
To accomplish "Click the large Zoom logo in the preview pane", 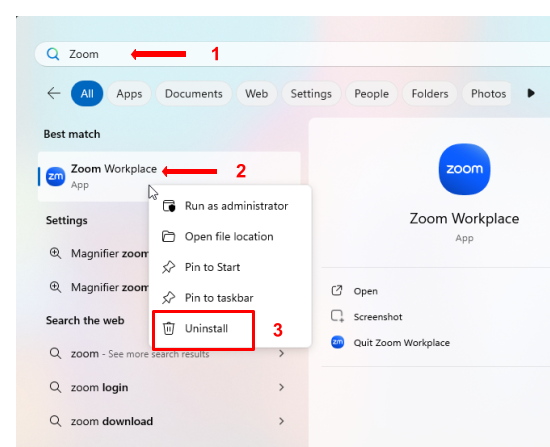I will click(x=464, y=169).
